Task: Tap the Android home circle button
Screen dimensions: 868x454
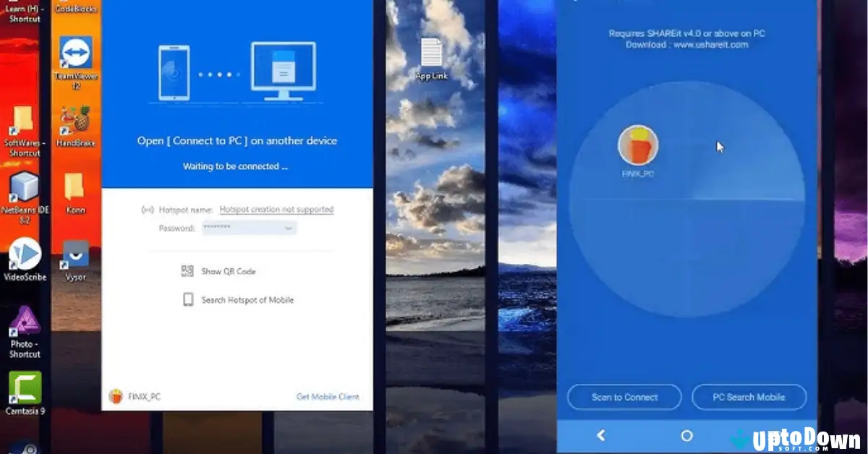Action: [x=686, y=436]
